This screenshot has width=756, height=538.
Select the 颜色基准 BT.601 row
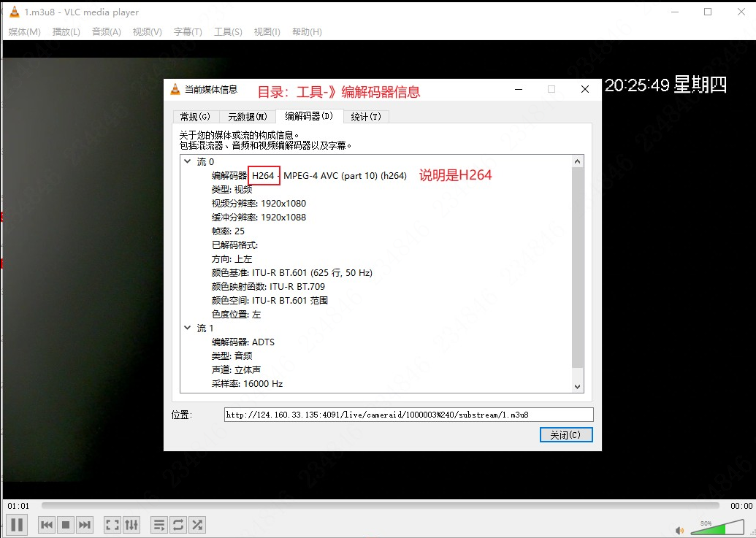pos(291,273)
